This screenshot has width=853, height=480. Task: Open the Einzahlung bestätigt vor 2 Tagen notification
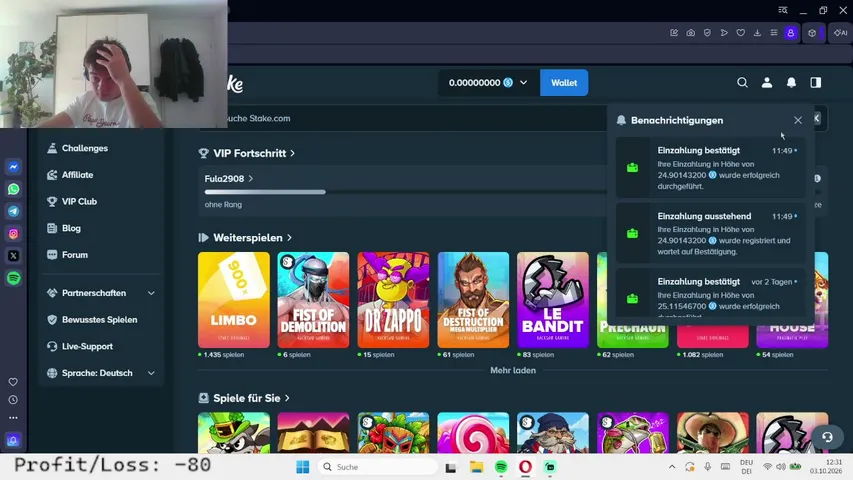point(710,294)
